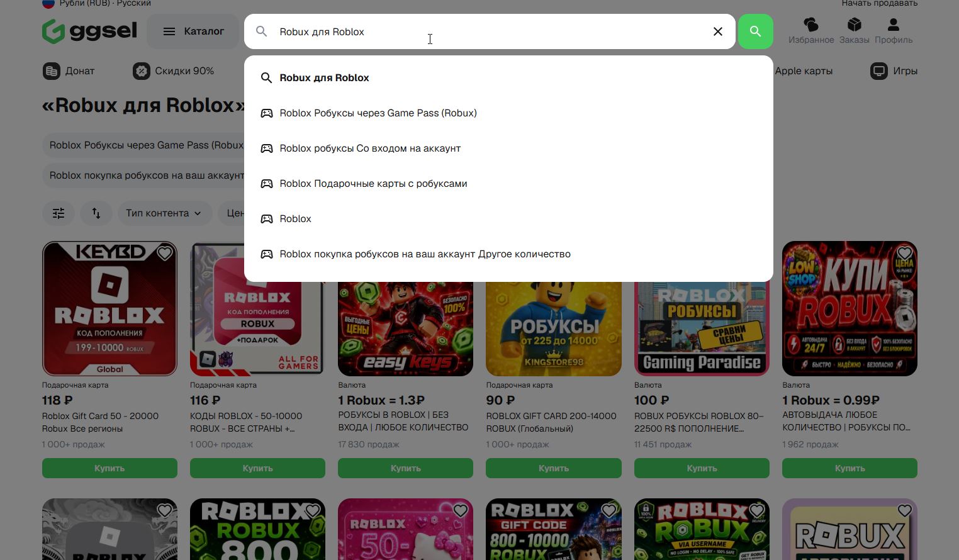Favorite the Roblox Robux 800 product

click(x=313, y=510)
